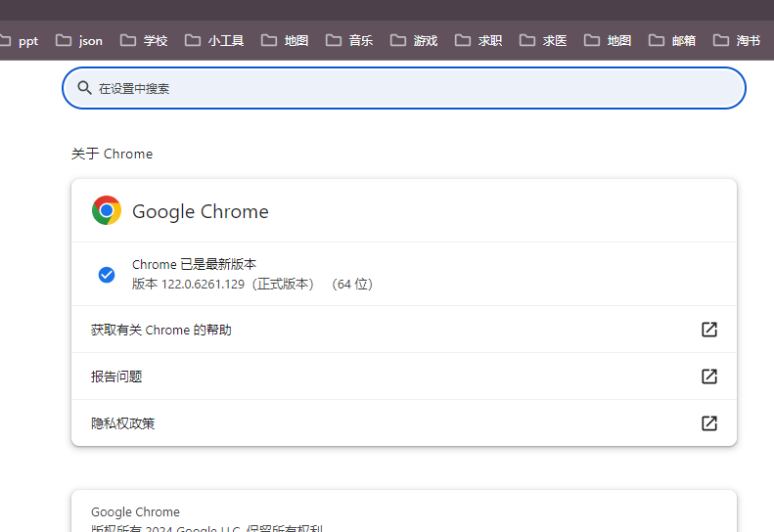
Task: Open the 邮箱 bookmark folder
Action: click(672, 40)
